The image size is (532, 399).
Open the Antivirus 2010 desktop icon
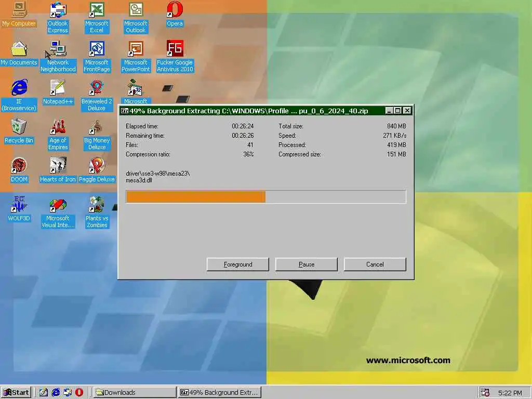coord(175,57)
